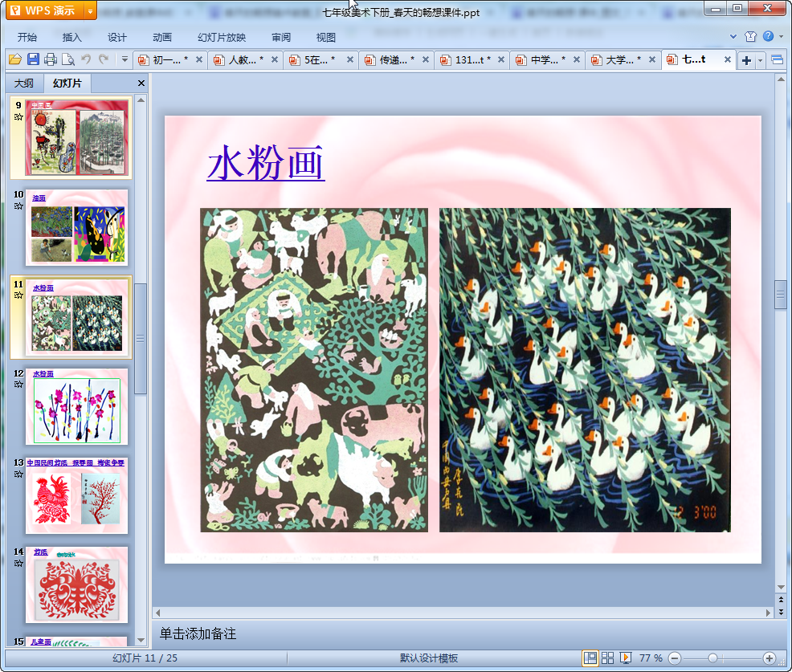The height and width of the screenshot is (672, 792).
Task: Go to previous slide via double-up arrow
Action: coord(781,599)
